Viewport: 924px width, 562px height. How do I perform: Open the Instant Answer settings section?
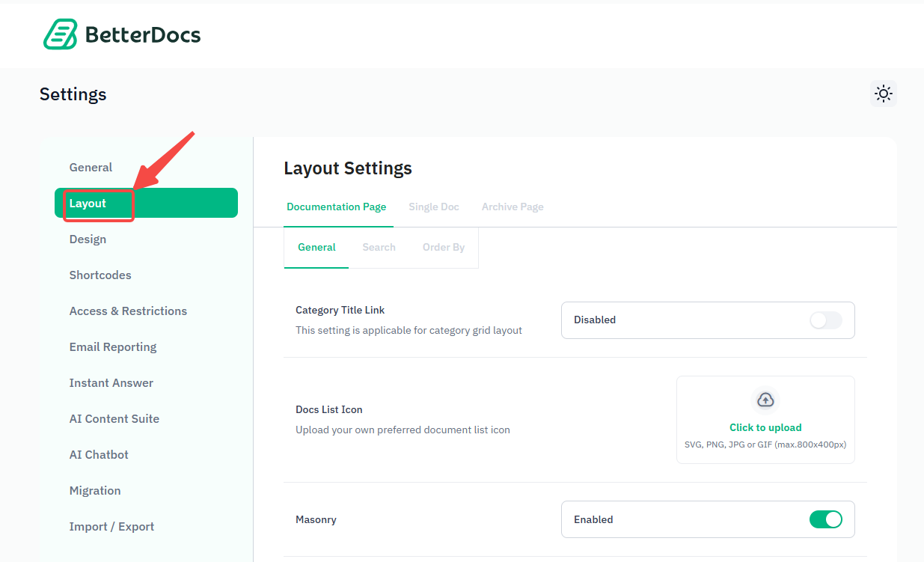click(111, 382)
